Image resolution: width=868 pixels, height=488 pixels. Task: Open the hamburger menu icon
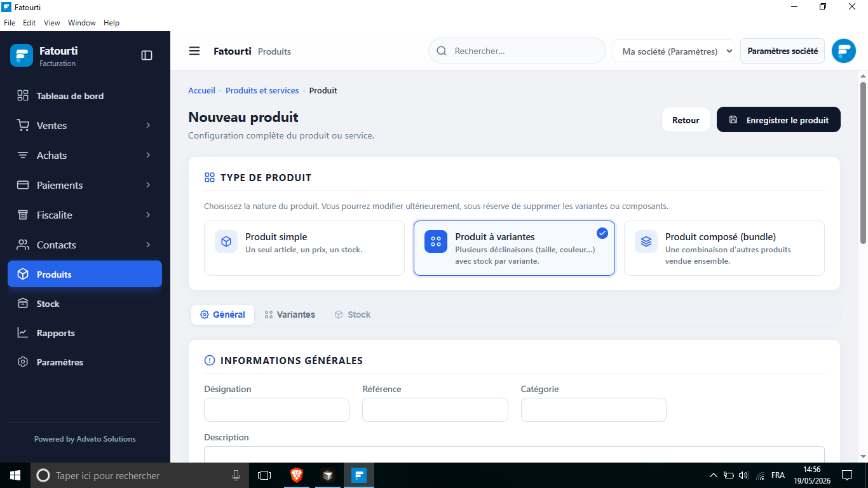[194, 51]
